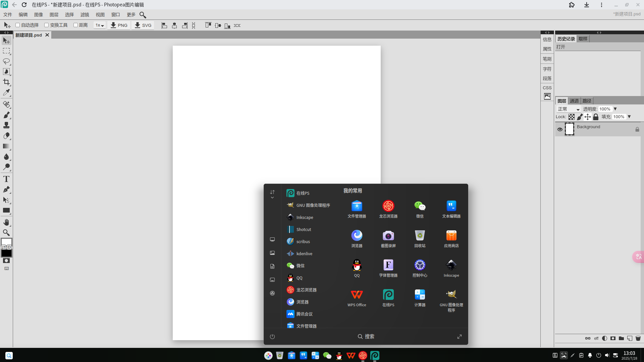The width and height of the screenshot is (644, 362).
Task: Enable the 自动选择 checkbox
Action: point(18,25)
